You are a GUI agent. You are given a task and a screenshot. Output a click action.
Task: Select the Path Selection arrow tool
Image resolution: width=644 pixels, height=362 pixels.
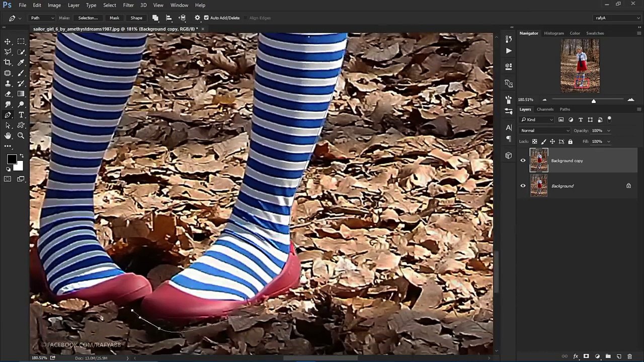click(8, 125)
